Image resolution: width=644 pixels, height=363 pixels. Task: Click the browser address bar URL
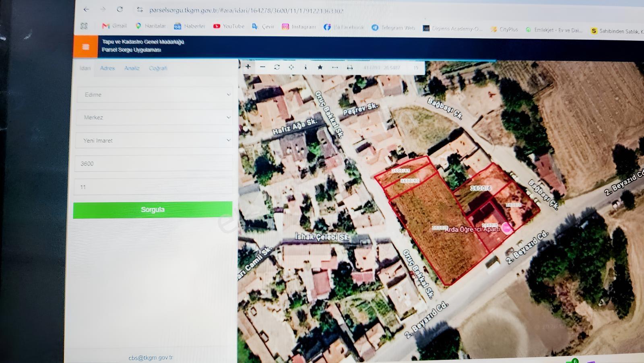tap(246, 10)
